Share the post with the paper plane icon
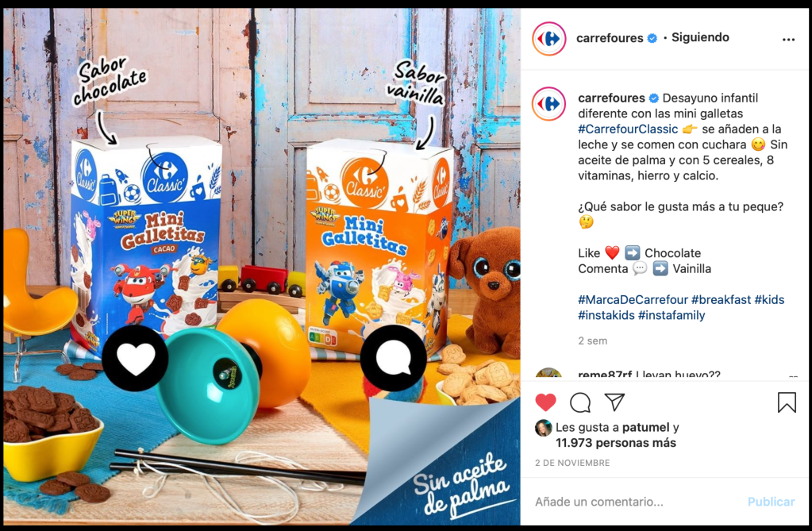 (614, 402)
